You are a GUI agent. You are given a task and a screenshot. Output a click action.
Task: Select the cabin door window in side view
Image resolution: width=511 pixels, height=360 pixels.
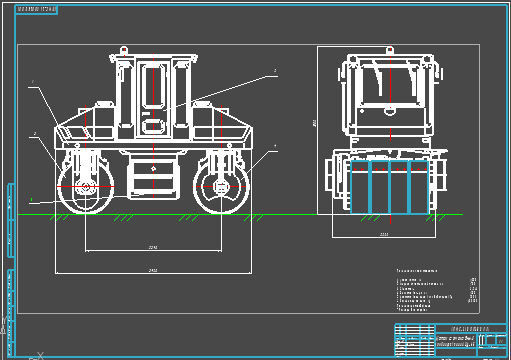pyautogui.click(x=153, y=86)
